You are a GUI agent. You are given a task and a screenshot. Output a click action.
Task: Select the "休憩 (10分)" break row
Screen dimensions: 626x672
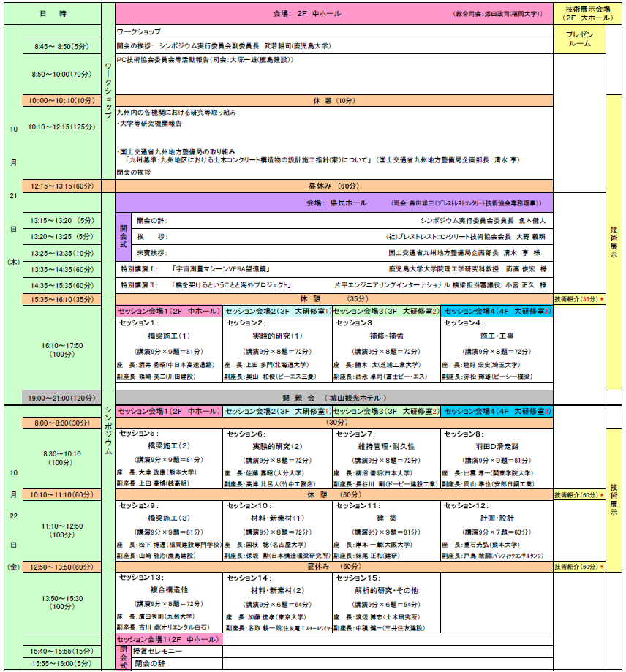(333, 101)
